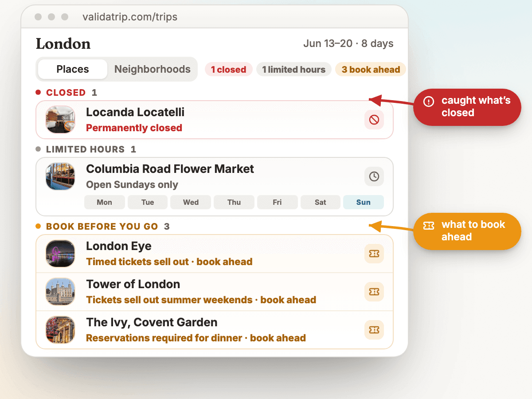Filter by the 1 limited hours chip
The image size is (532, 399).
pos(293,70)
